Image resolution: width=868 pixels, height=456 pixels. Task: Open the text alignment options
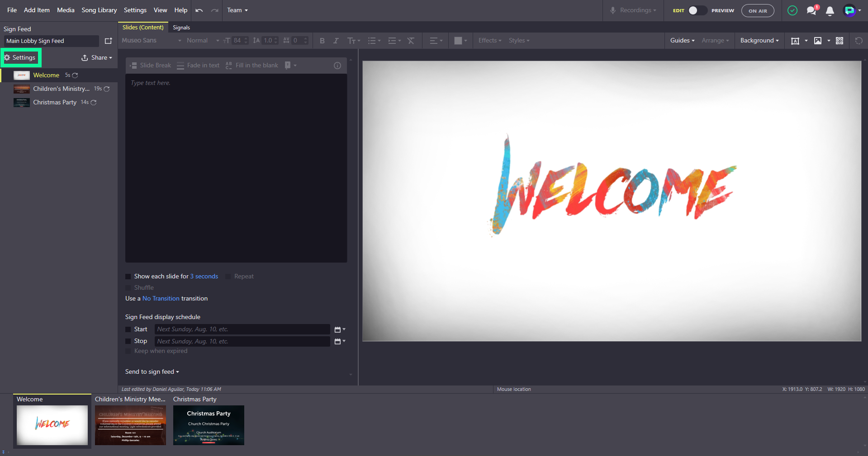[x=436, y=41]
